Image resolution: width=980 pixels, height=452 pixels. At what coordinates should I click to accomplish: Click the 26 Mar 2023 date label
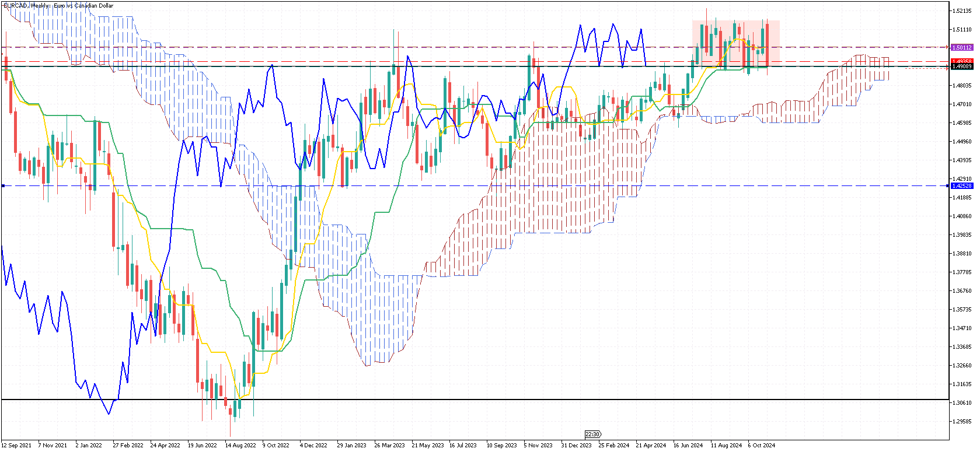[389, 446]
